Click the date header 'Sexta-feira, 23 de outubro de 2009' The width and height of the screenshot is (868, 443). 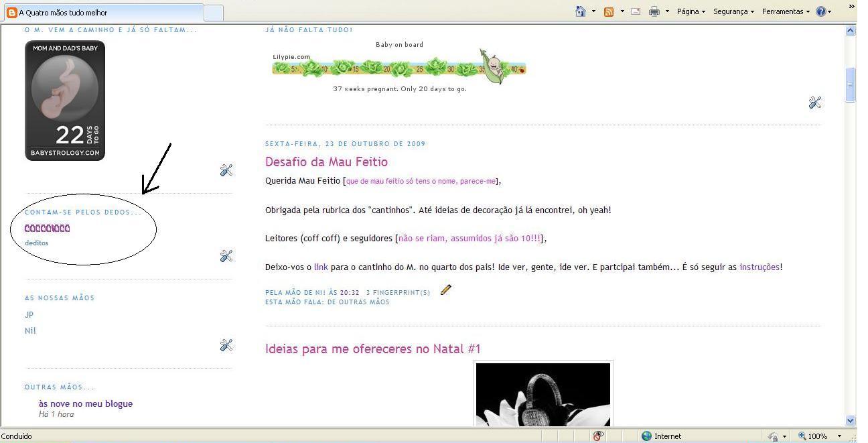(x=345, y=143)
